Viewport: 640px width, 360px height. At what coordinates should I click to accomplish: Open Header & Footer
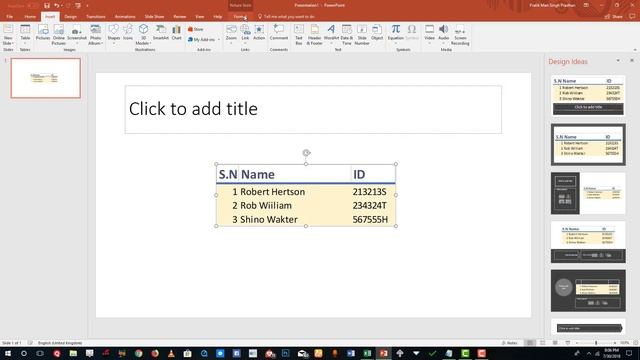point(314,35)
